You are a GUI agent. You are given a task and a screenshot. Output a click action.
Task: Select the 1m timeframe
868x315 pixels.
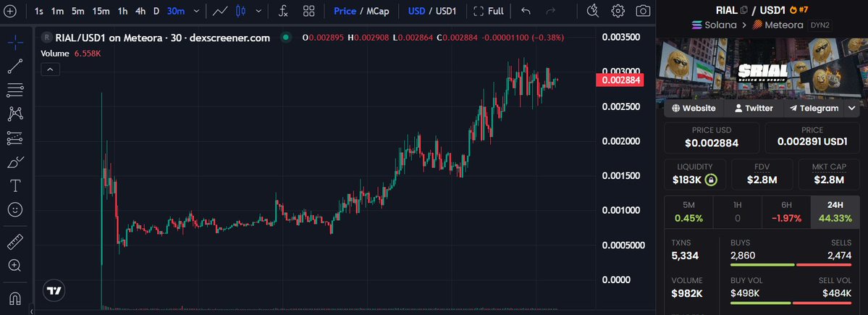click(x=58, y=11)
